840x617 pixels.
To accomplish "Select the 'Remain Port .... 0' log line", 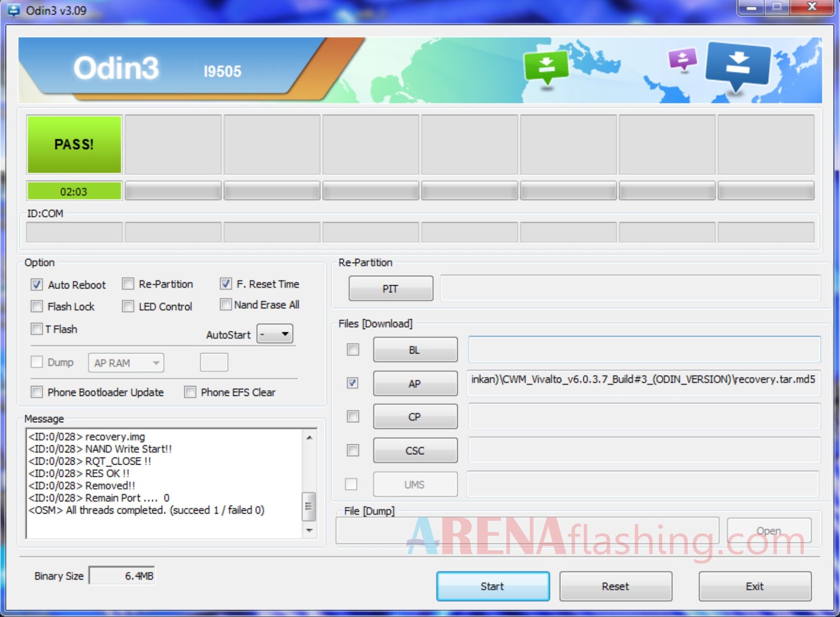I will click(x=99, y=498).
